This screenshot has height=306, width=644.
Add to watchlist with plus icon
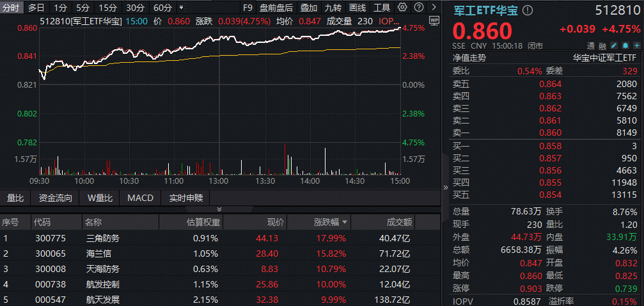(637, 46)
